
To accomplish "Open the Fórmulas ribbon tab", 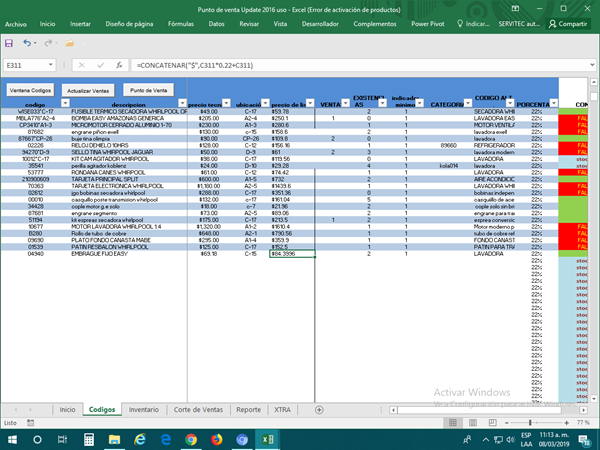I will click(x=181, y=22).
